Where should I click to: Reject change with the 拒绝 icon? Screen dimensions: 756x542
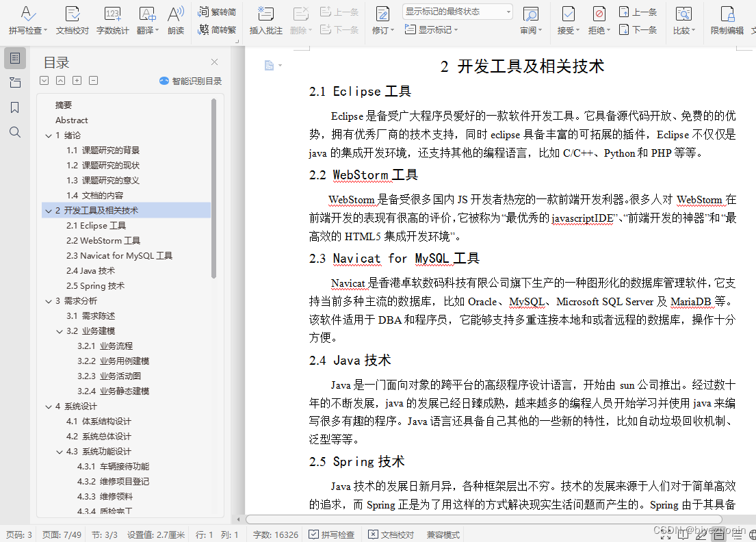point(599,14)
